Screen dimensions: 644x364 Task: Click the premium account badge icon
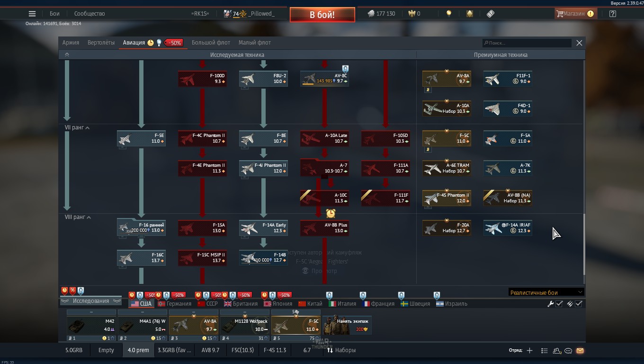click(x=469, y=14)
